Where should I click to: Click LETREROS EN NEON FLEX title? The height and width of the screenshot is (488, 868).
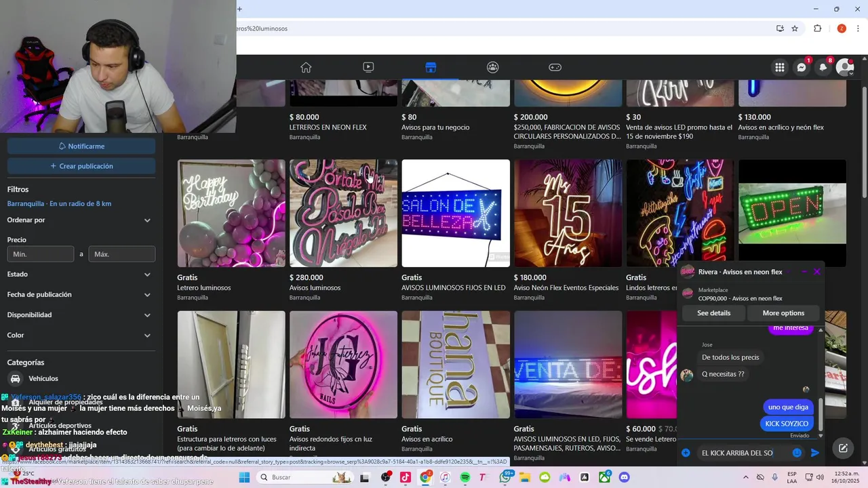coord(328,127)
